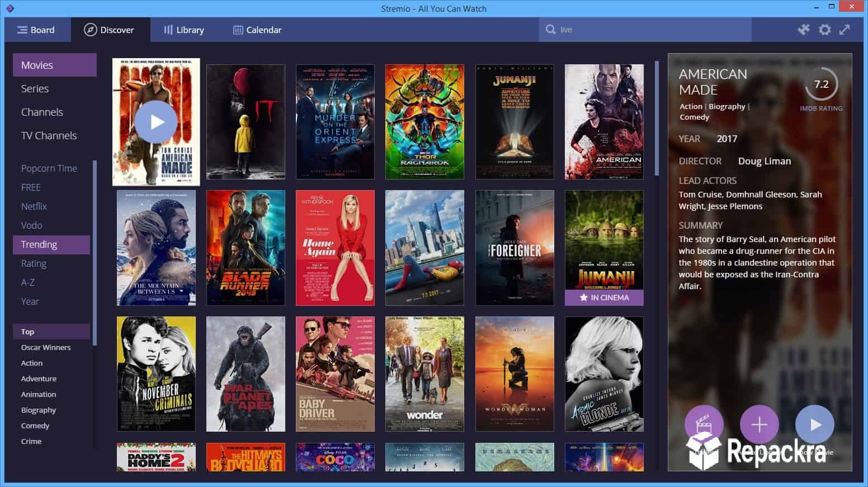Click the Action genre link in details
This screenshot has width=868, height=487.
[691, 106]
